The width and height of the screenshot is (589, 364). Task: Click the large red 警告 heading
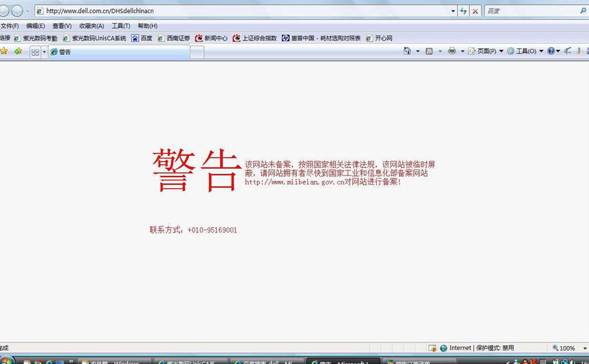(x=197, y=170)
